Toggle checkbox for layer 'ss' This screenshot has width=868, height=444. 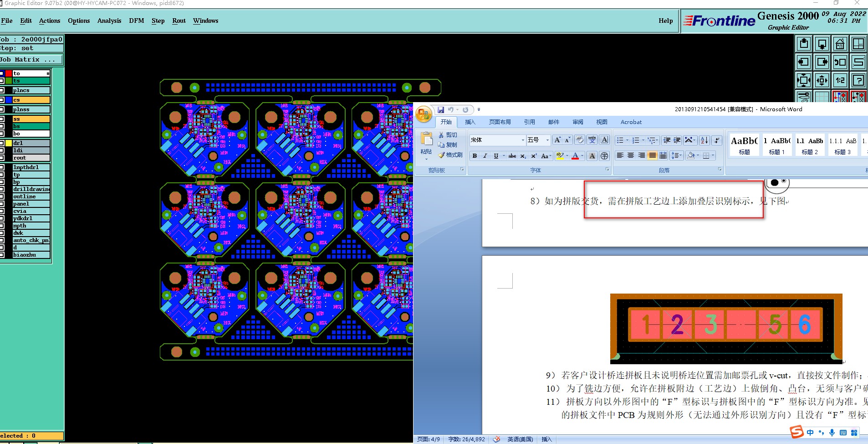(x=2, y=119)
